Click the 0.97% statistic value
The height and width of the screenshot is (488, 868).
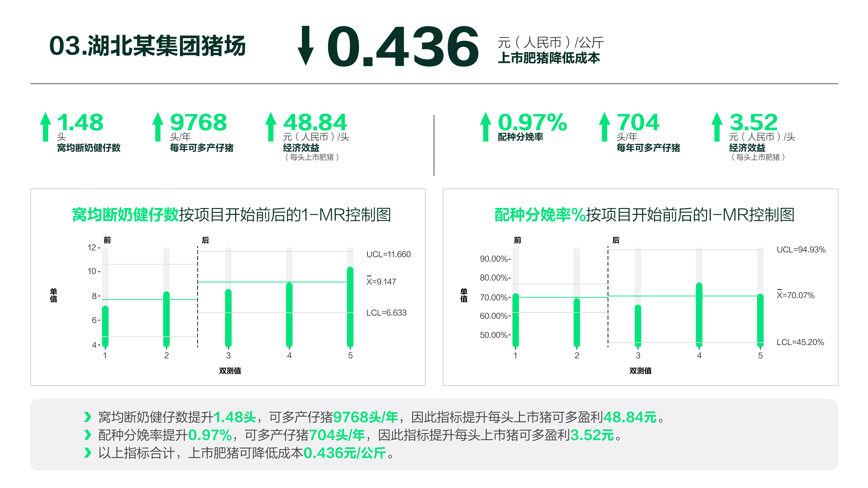533,122
